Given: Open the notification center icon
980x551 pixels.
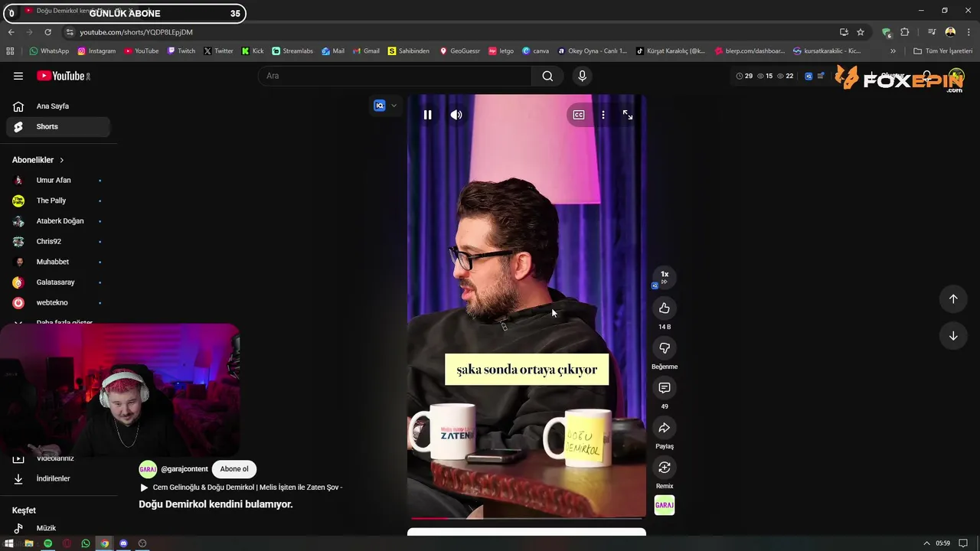Looking at the screenshot, I should (963, 543).
